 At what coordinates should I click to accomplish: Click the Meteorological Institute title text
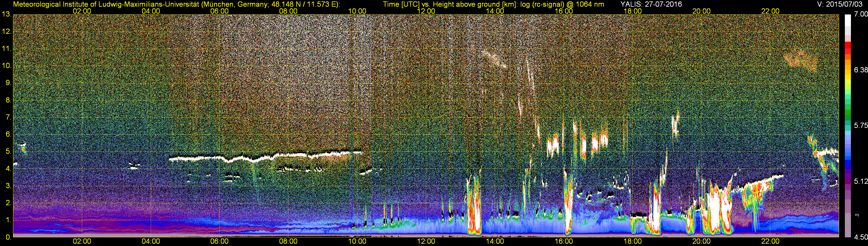coord(176,4)
